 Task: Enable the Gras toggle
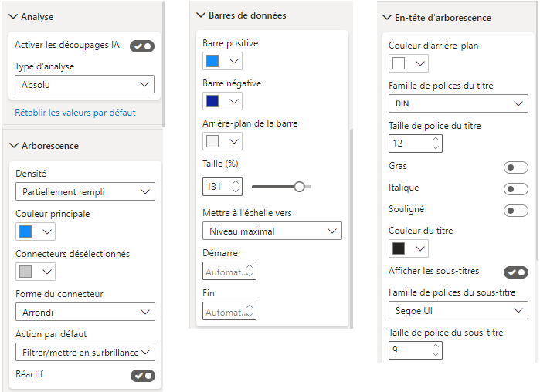coord(515,167)
